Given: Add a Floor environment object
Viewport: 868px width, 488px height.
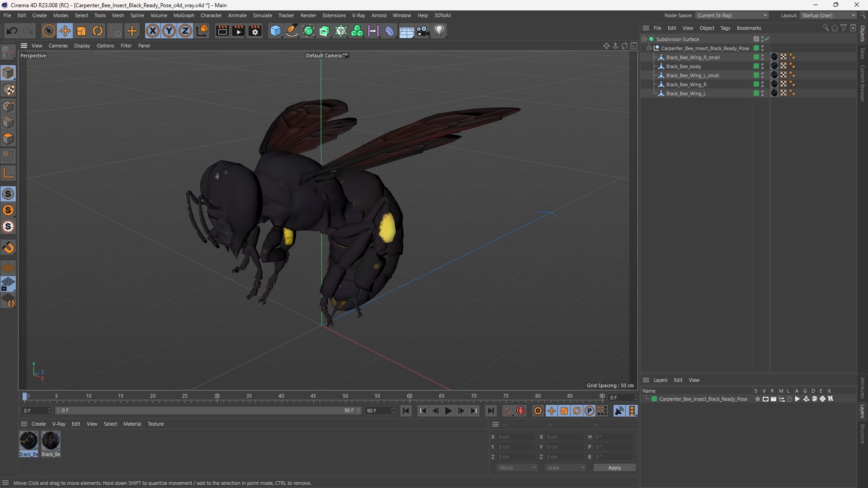Looking at the screenshot, I should tap(406, 31).
